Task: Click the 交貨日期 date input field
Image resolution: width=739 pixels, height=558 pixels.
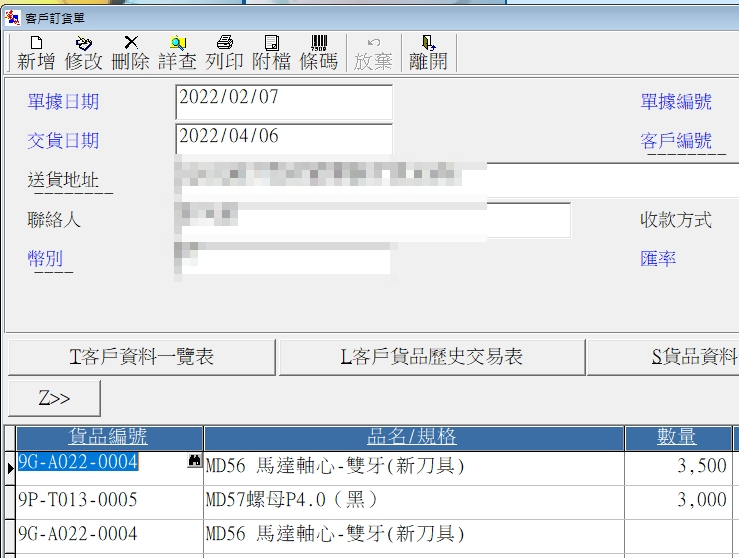Action: 284,140
